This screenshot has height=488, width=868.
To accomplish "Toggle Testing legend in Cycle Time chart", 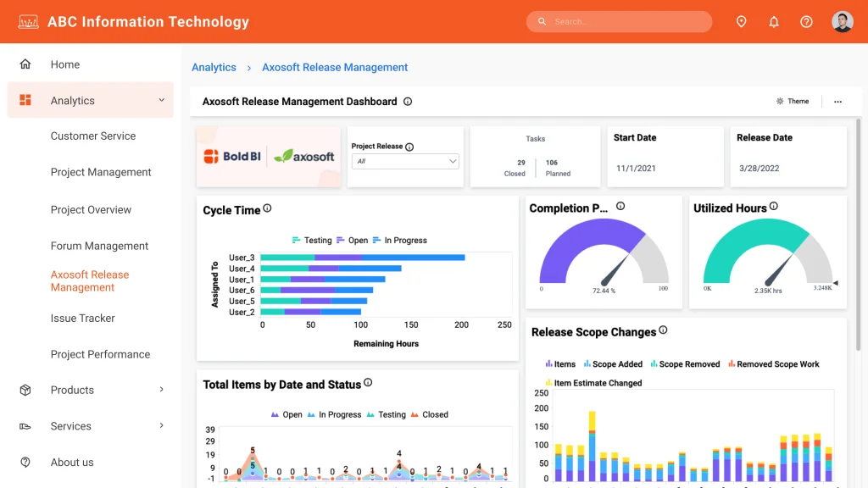I will pyautogui.click(x=312, y=240).
